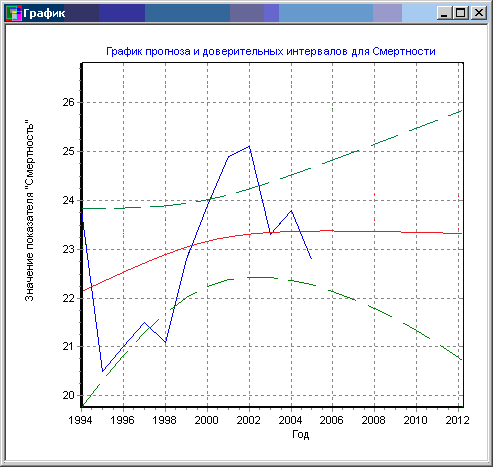Click the График window system icon
This screenshot has height=468, width=494.
point(14,13)
